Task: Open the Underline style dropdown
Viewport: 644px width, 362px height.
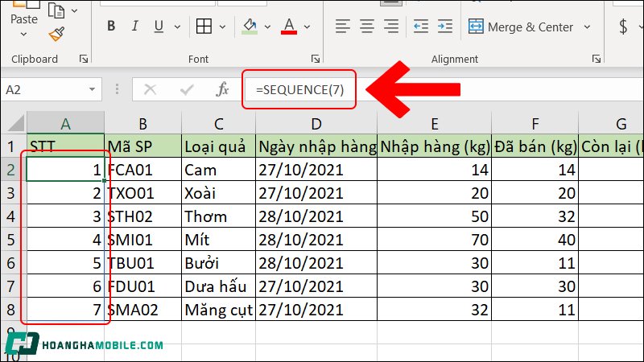Action: pos(177,27)
